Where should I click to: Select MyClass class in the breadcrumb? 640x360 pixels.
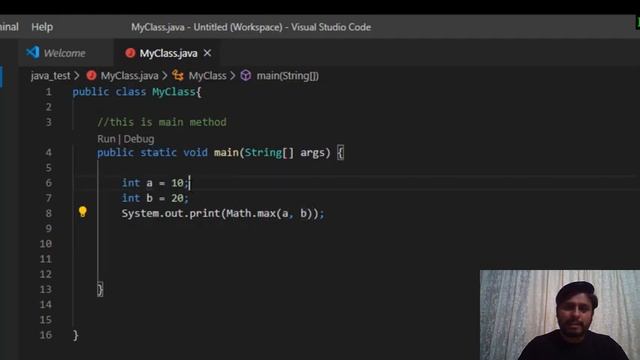(207, 76)
